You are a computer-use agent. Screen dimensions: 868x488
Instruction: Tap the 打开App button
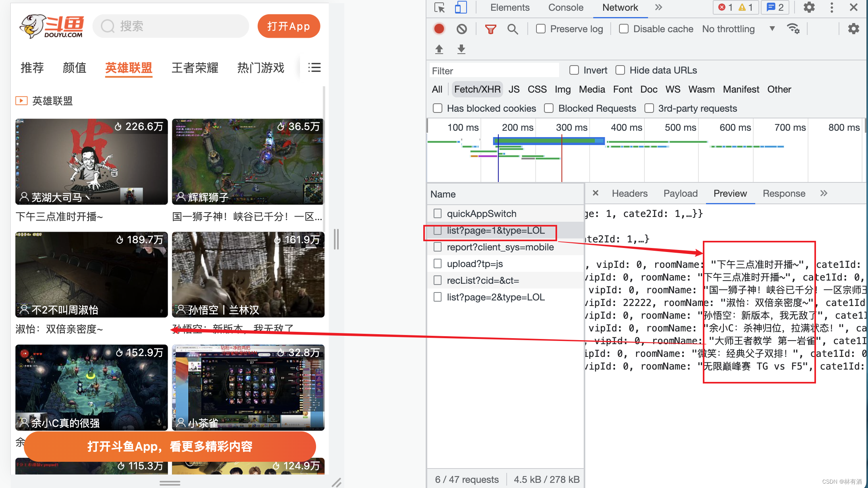[289, 26]
